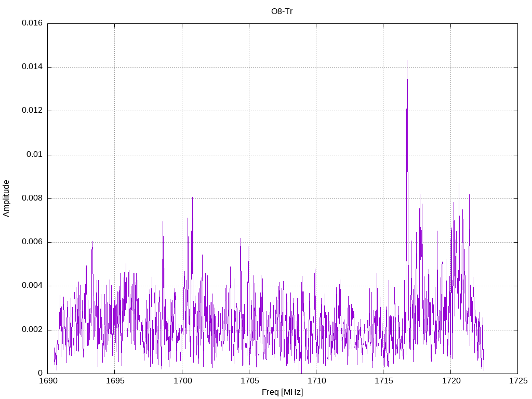Click the x-axis tick label 1715
Image resolution: width=532 pixels, height=399 pixels.
tap(383, 381)
